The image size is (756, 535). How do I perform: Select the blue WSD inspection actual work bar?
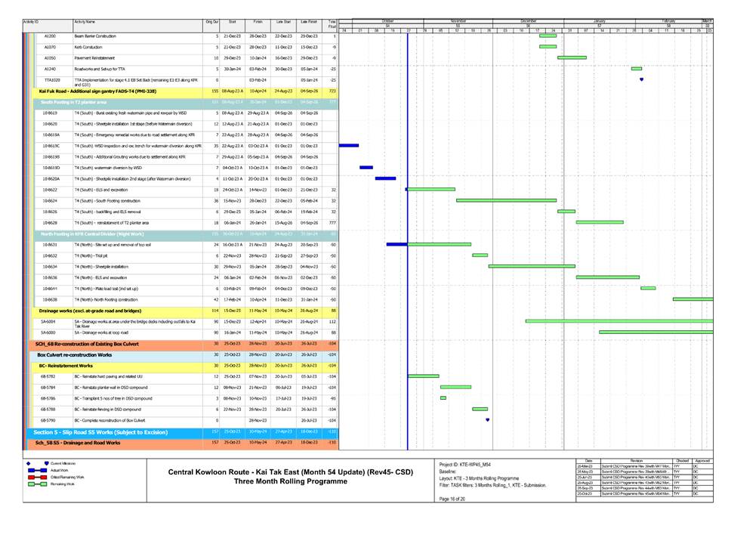coord(349,145)
